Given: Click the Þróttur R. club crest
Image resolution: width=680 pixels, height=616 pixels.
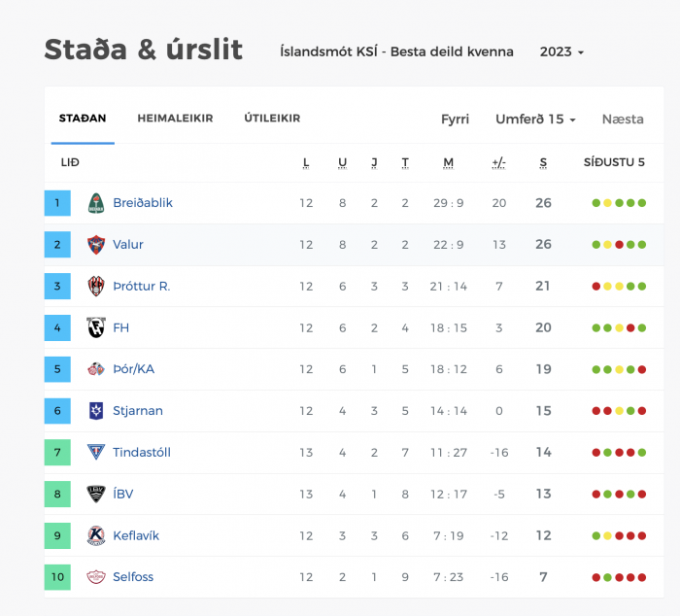Looking at the screenshot, I should (96, 287).
